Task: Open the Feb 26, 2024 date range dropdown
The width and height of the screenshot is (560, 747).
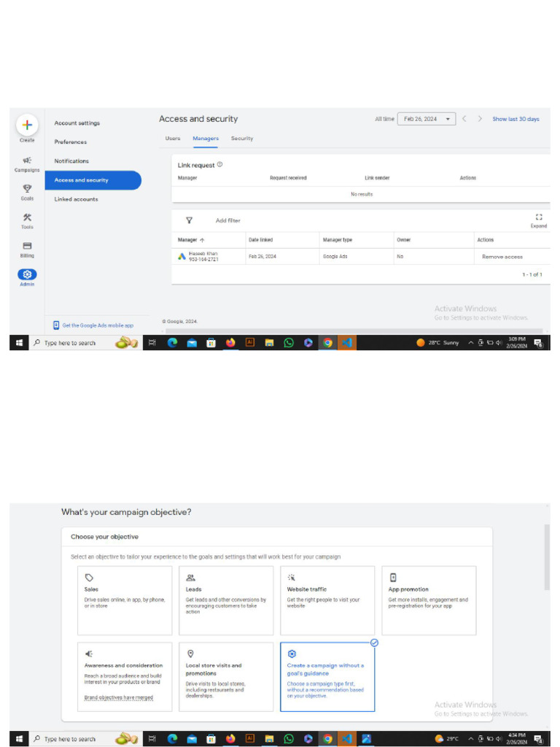Action: click(426, 119)
